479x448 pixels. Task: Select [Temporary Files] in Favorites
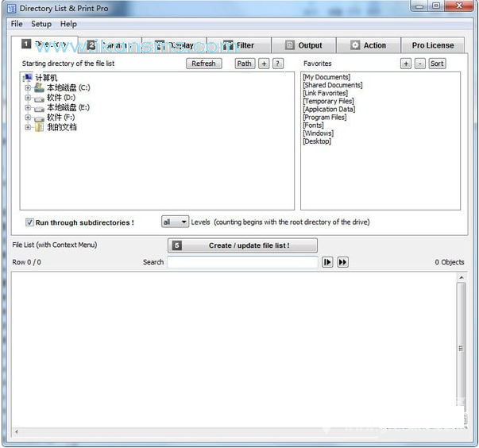click(328, 101)
